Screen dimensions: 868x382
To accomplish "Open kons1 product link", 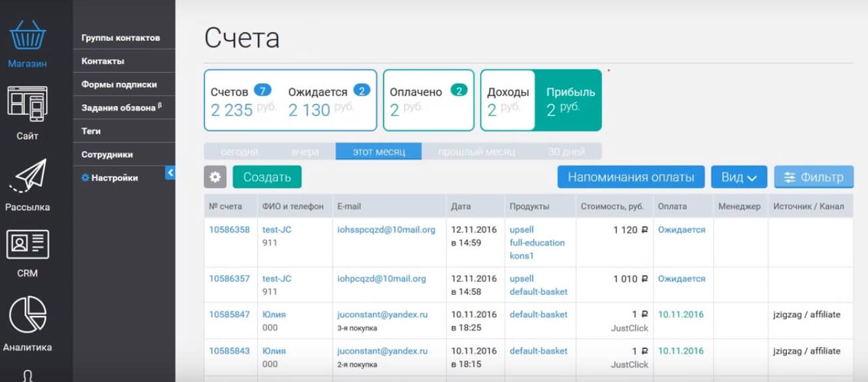I will click(522, 256).
